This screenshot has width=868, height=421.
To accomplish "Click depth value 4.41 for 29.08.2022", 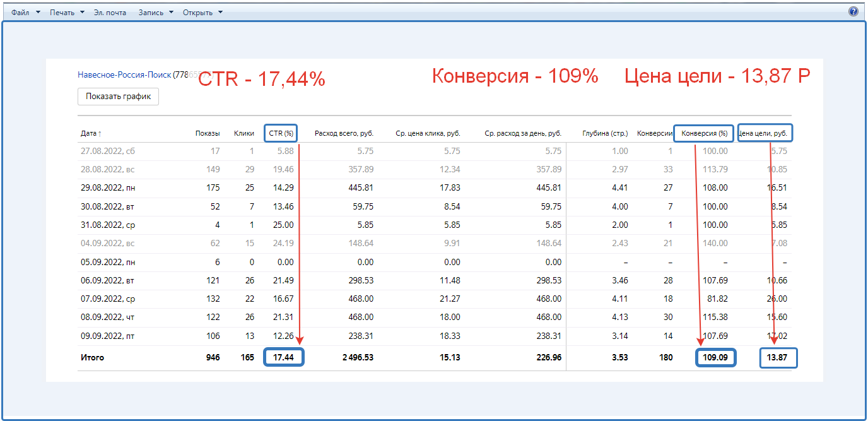I will point(621,188).
